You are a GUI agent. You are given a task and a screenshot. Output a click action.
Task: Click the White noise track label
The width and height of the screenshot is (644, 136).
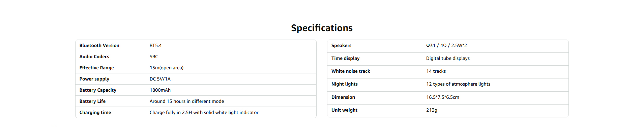tap(351, 71)
